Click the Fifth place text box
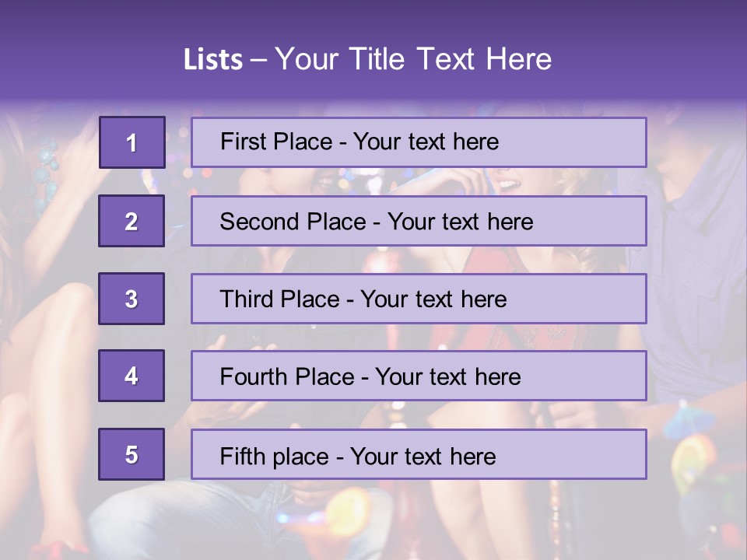747x560 pixels. point(419,455)
